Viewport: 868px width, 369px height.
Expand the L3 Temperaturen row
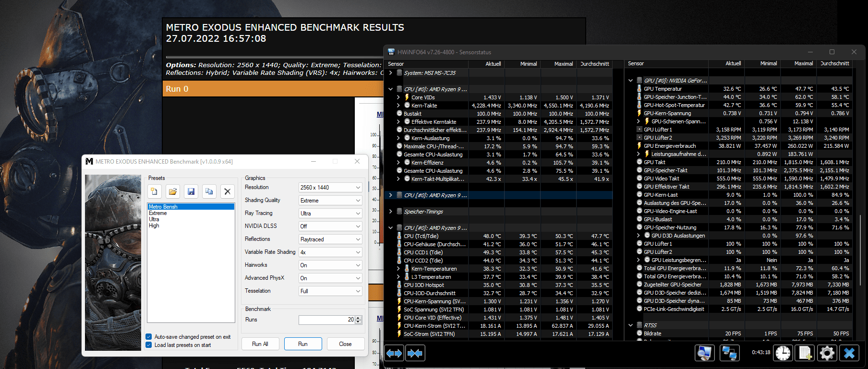[398, 277]
